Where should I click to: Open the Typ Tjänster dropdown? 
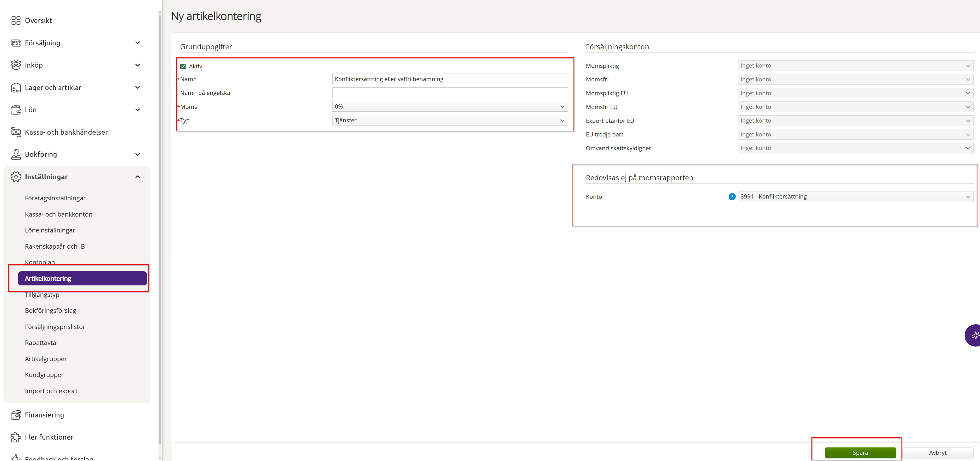pyautogui.click(x=450, y=121)
